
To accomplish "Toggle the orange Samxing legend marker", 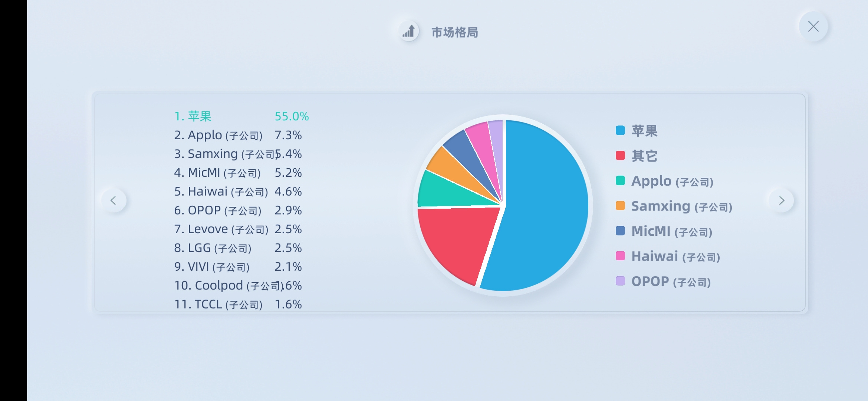I will click(620, 206).
